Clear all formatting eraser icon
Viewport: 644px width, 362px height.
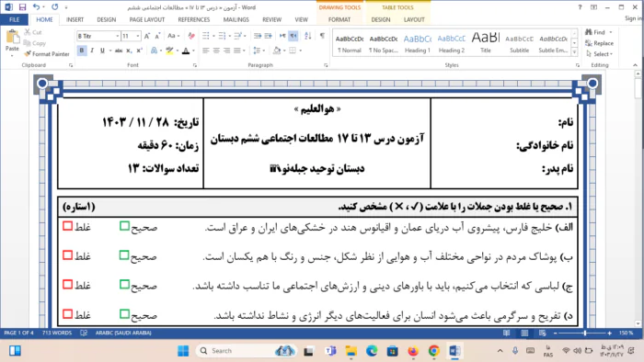click(191, 36)
